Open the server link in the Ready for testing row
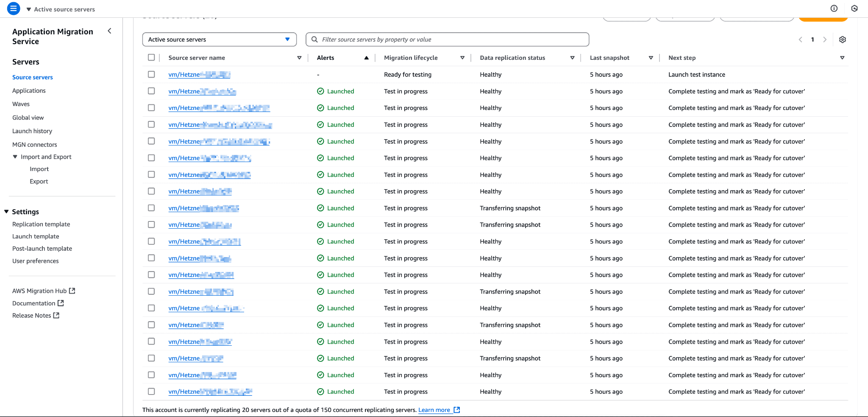This screenshot has height=417, width=868. 199,75
